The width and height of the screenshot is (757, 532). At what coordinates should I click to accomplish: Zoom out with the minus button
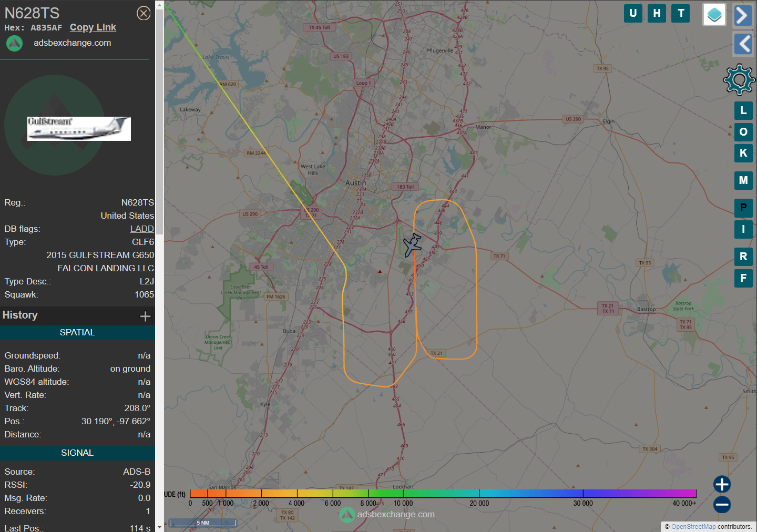tap(722, 505)
